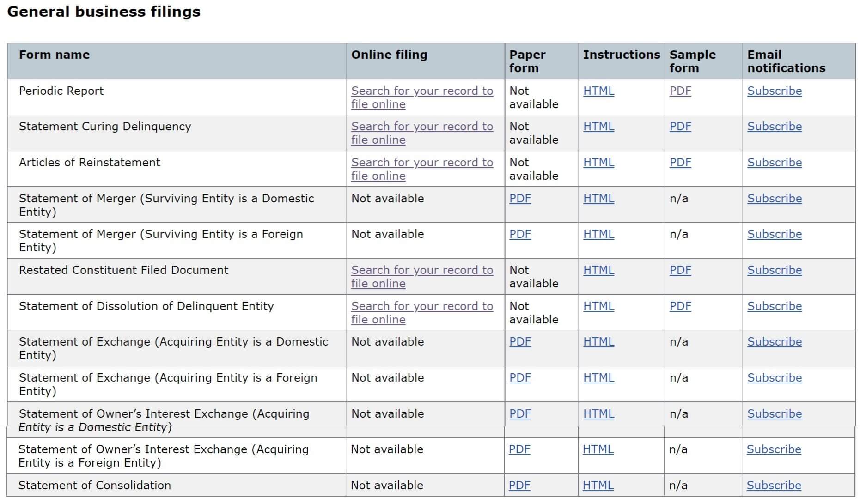Screen dimensions: 860x504
Task: Open paper PDF for Exchange Domestic Entity
Action: [520, 342]
